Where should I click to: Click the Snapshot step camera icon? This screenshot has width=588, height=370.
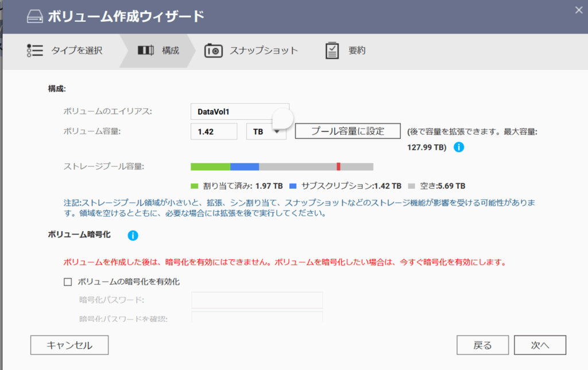pos(214,50)
